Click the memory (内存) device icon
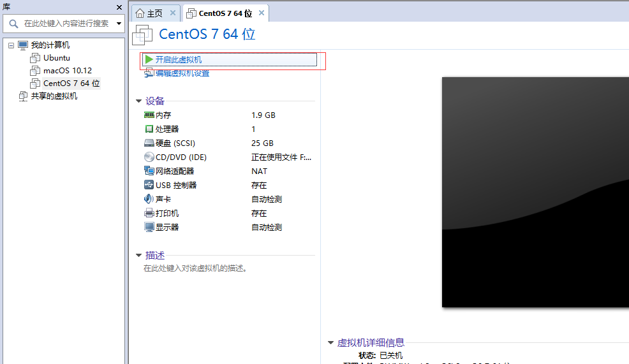 (x=149, y=115)
